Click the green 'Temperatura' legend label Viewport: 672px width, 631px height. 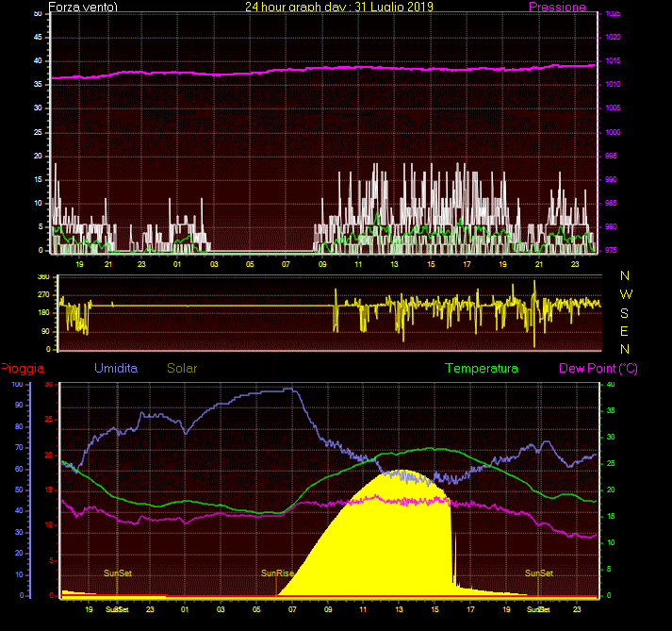(x=482, y=368)
